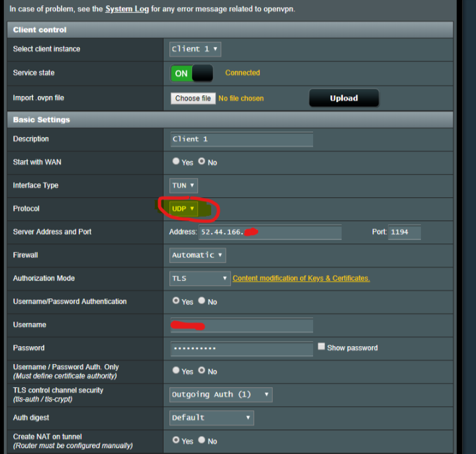476x454 pixels.
Task: Expand the Select client instance dropdown
Action: click(195, 49)
